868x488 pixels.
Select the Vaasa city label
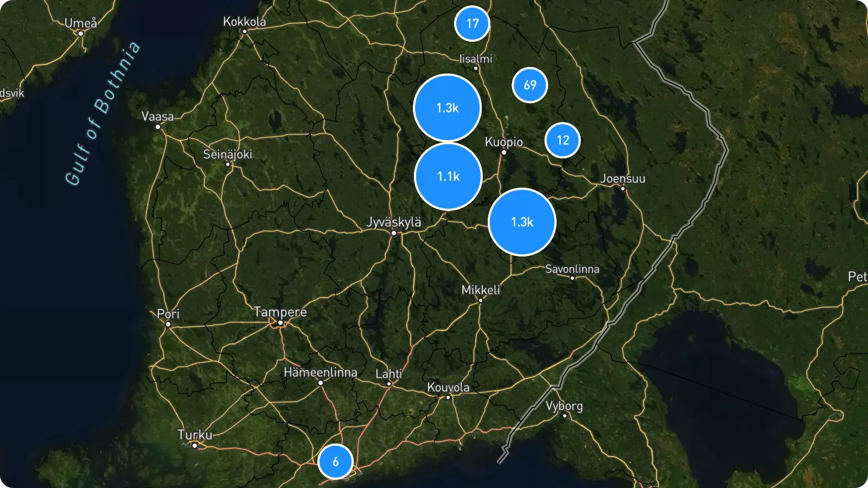point(158,116)
